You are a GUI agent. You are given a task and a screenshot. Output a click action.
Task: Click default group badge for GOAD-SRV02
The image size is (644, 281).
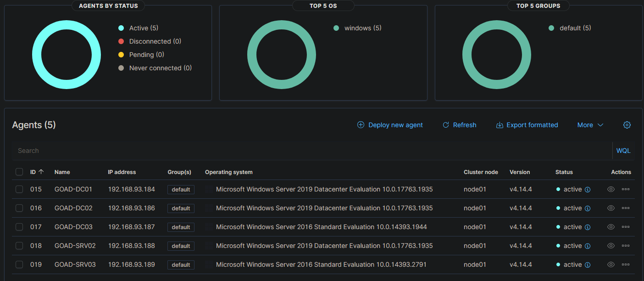[181, 246]
